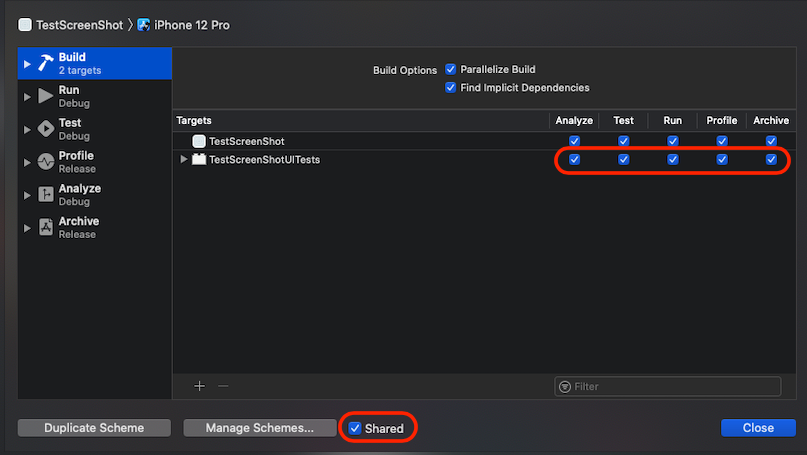This screenshot has width=807, height=455.
Task: Uncheck Test for TestScreenShot target
Action: click(x=623, y=141)
